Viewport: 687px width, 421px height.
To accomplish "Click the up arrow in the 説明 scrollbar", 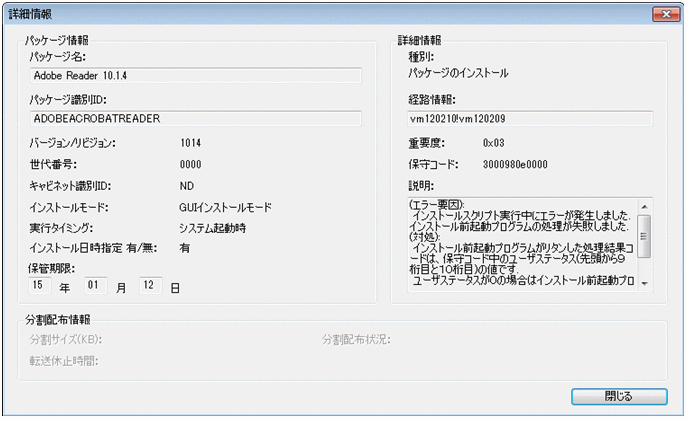I will (644, 207).
